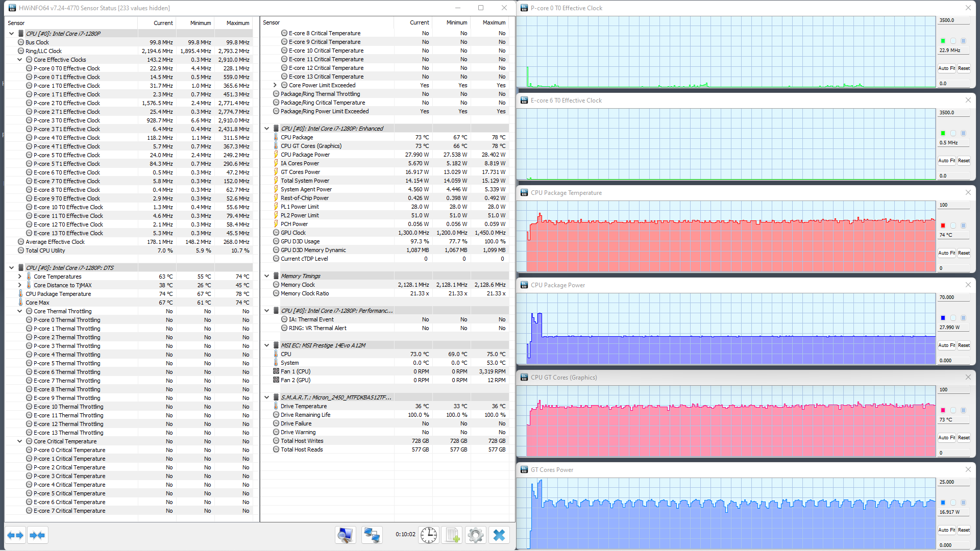Click red color swatch on CPU Package Temperature graph
Screen dimensions: 980x551
(x=943, y=226)
